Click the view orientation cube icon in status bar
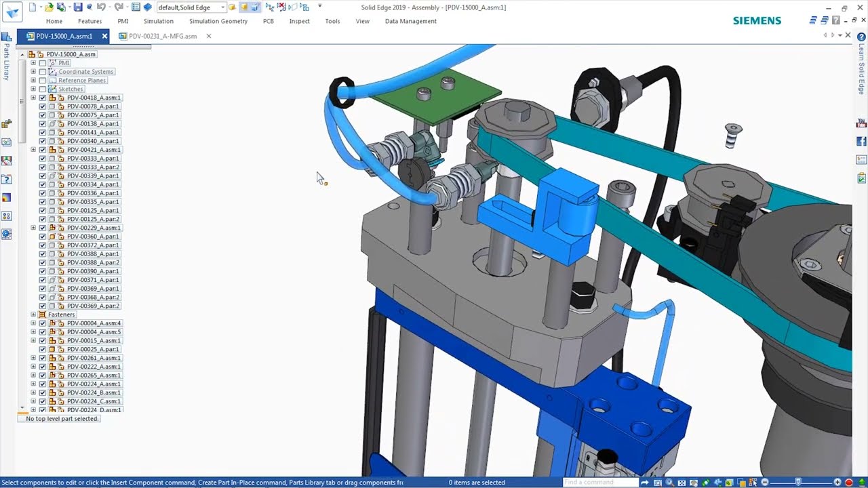The height and width of the screenshot is (488, 868). (729, 483)
